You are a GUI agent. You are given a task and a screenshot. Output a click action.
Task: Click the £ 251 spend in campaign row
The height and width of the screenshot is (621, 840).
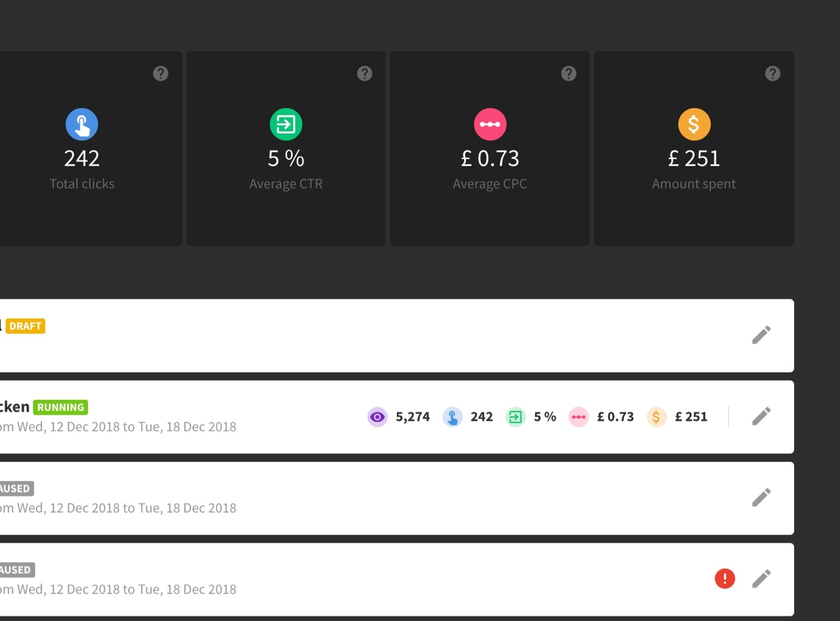(x=691, y=417)
